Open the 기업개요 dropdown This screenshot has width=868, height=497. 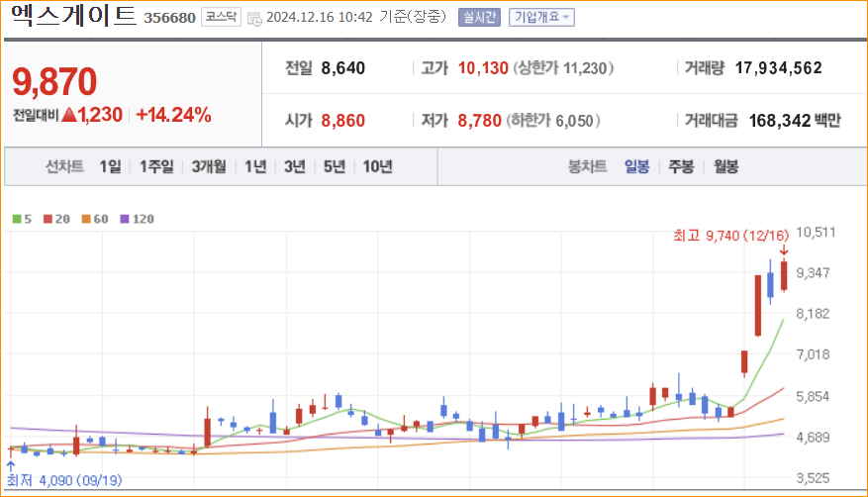[x=541, y=17]
